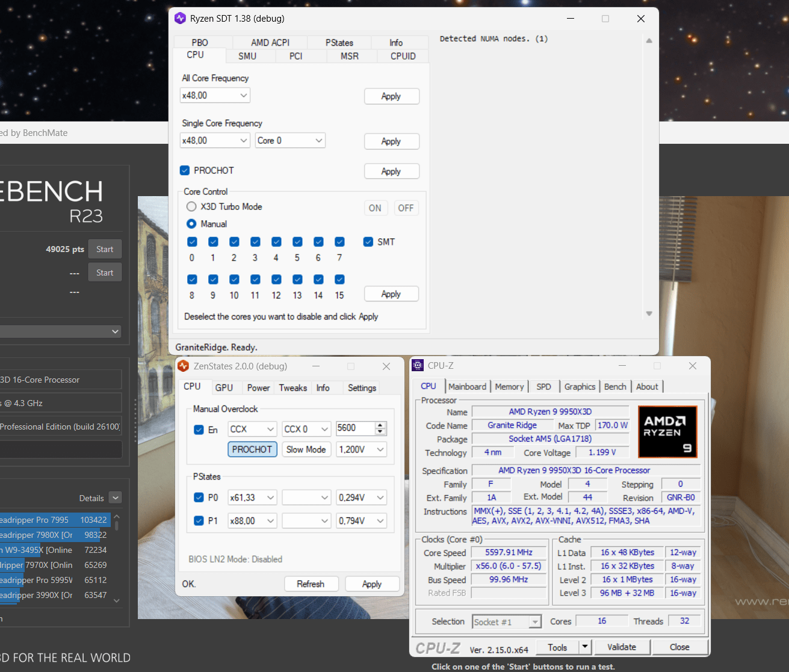This screenshot has height=672, width=789.
Task: Toggle the SMT checkbox
Action: [368, 242]
